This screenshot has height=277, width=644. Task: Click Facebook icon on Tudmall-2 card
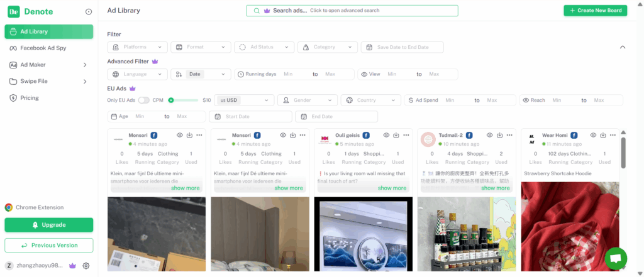click(469, 135)
